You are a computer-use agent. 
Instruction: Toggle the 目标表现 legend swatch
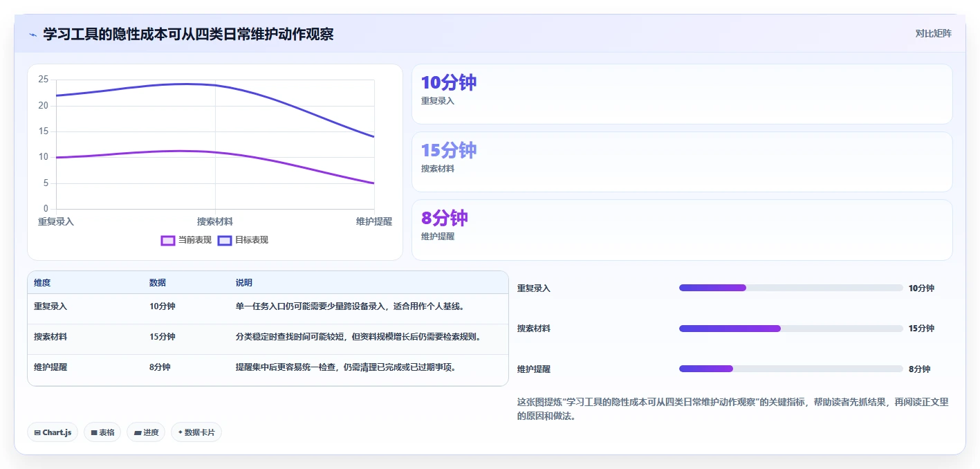coord(224,240)
